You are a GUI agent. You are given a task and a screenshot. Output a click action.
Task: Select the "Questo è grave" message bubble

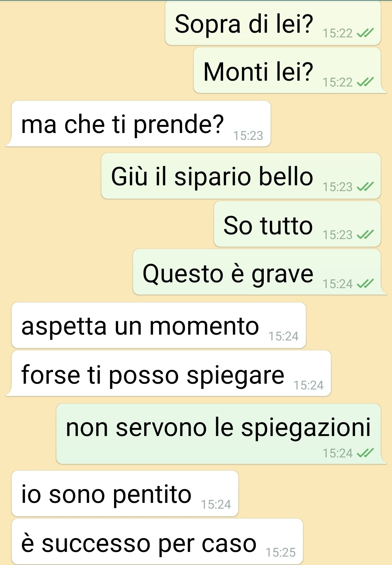[x=257, y=272]
